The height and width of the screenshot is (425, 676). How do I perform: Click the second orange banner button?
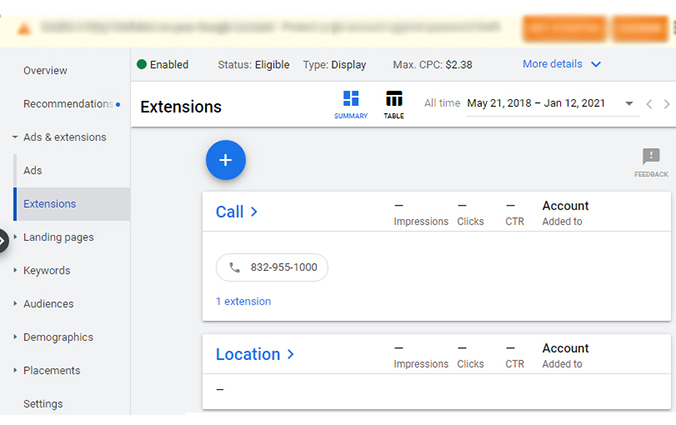pyautogui.click(x=640, y=28)
